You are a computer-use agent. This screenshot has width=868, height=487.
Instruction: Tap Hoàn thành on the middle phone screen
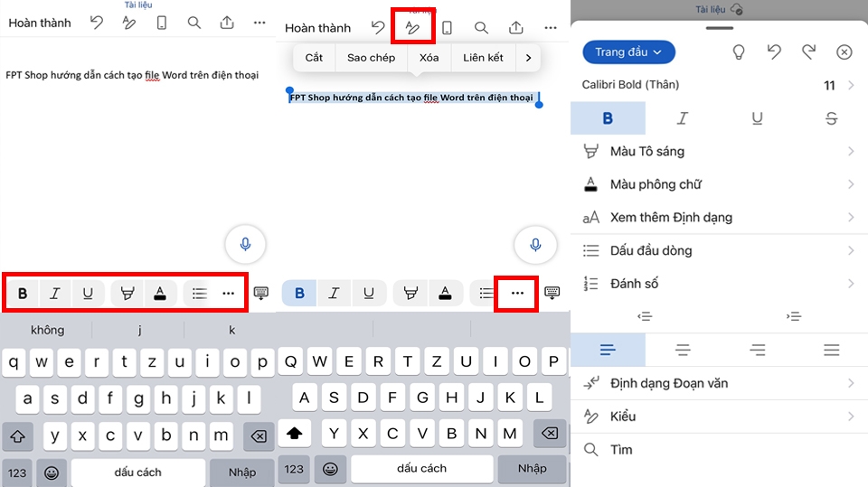(317, 28)
